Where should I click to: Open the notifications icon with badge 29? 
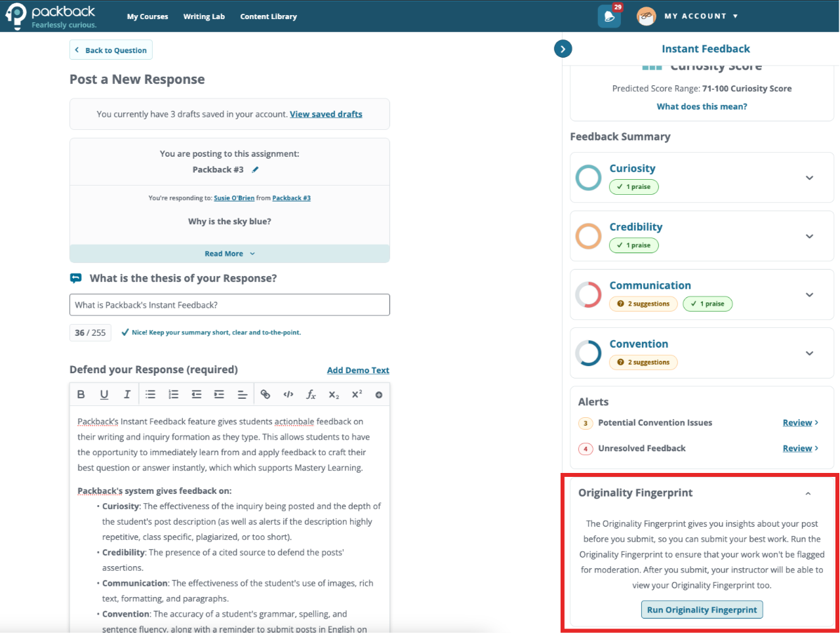point(609,16)
